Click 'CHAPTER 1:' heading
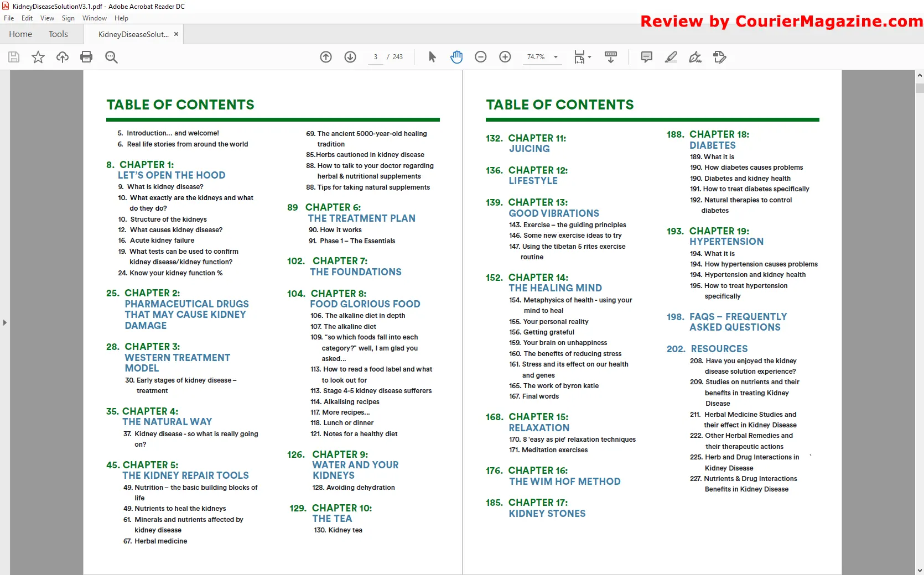Screen dimensions: 924x575 tap(147, 165)
